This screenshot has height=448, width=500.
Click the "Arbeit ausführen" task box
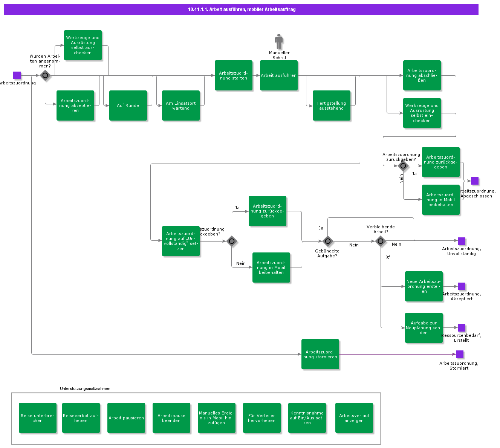coord(279,75)
